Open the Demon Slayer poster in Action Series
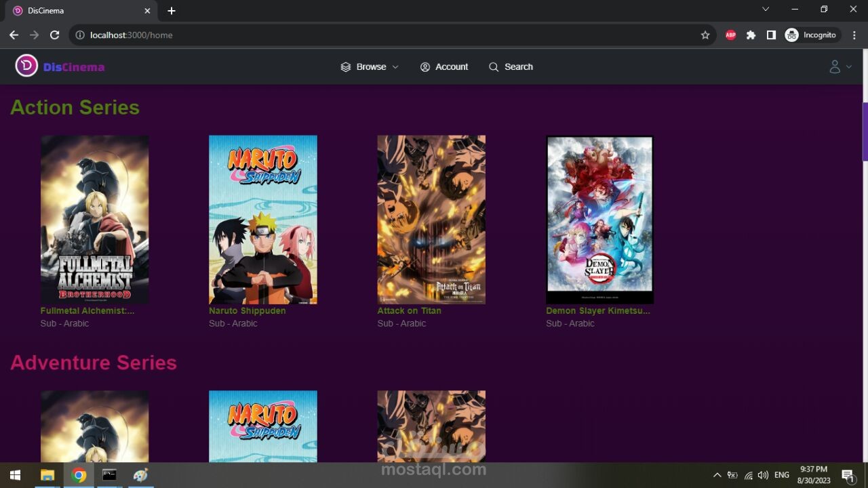 pos(600,220)
